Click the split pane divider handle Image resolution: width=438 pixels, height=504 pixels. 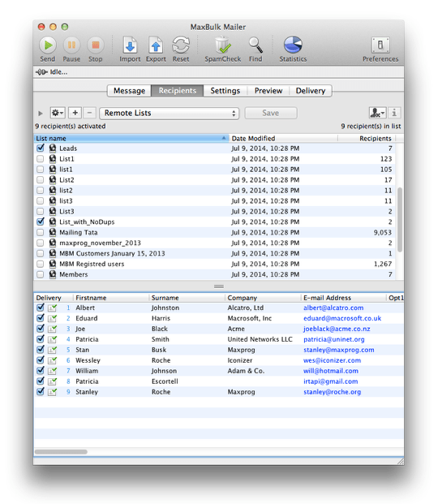pyautogui.click(x=219, y=286)
